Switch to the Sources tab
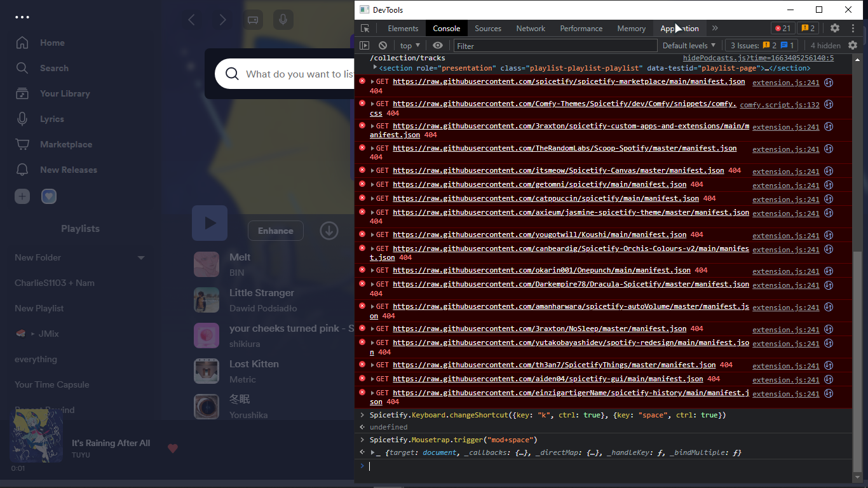The width and height of the screenshot is (868, 488). (488, 28)
